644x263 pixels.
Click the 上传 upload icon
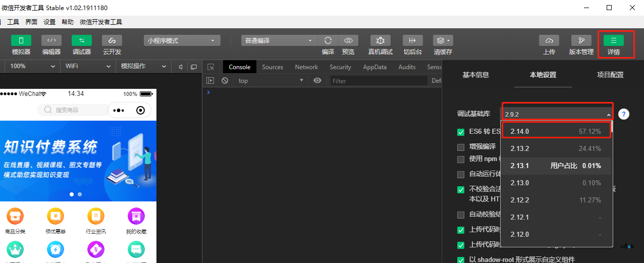pyautogui.click(x=549, y=40)
